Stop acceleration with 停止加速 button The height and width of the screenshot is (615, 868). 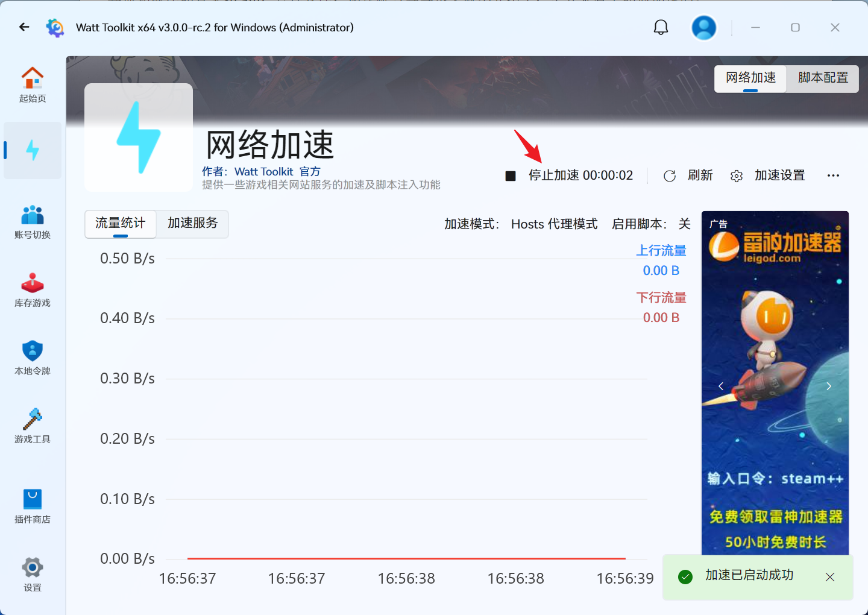tap(570, 175)
